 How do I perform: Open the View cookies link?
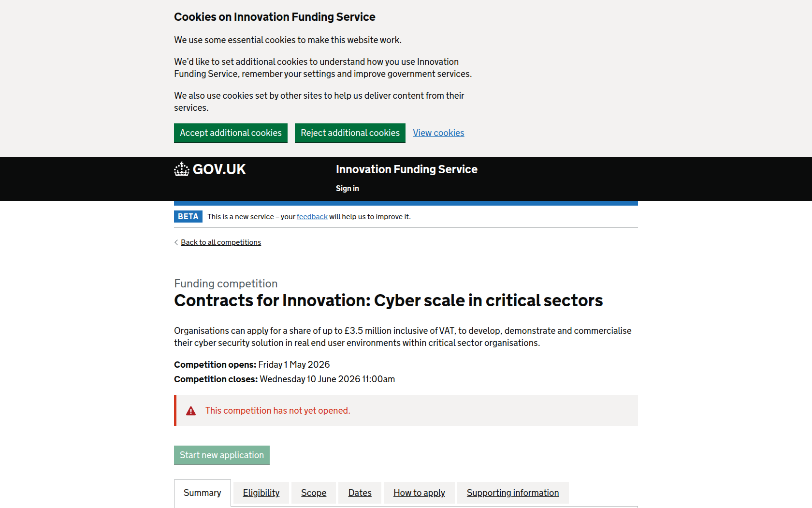[438, 133]
